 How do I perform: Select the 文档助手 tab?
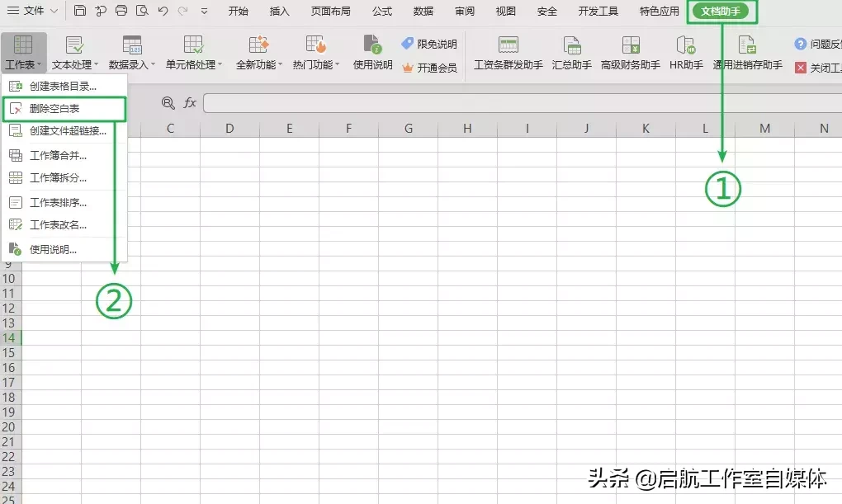(721, 11)
